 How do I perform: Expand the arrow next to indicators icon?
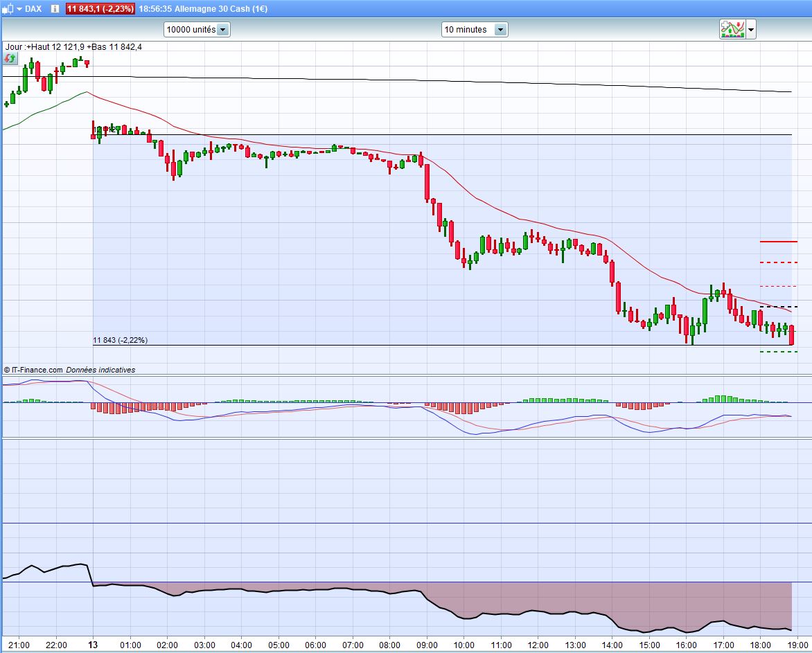(x=751, y=30)
